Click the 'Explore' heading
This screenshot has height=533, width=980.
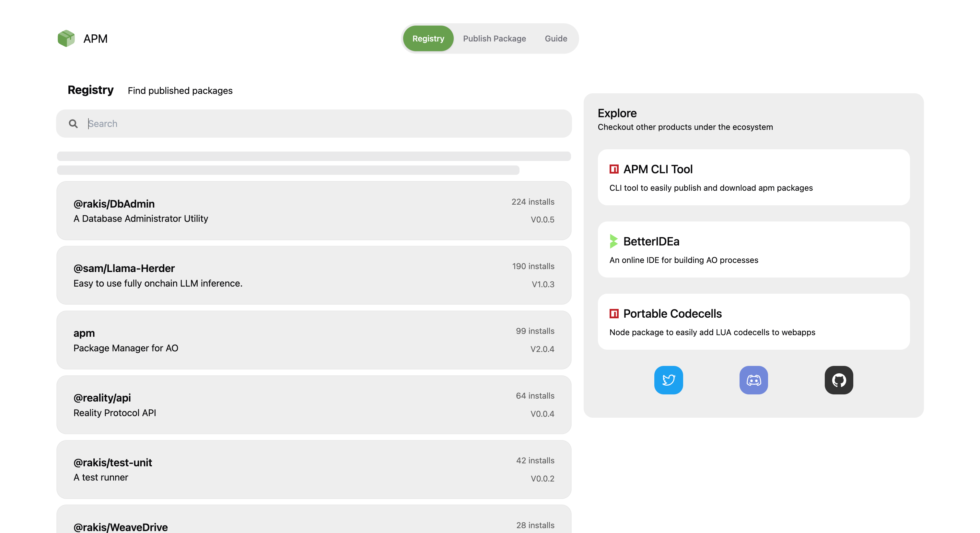[617, 113]
